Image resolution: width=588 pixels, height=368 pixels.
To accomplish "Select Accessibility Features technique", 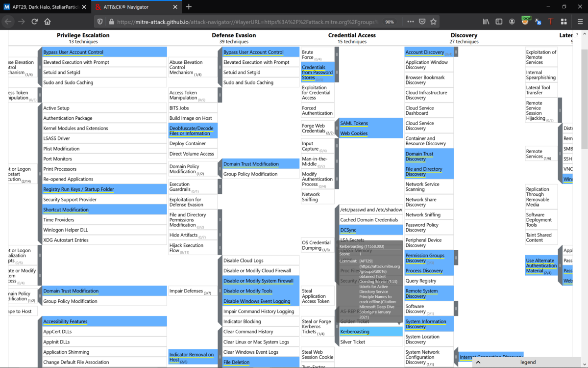I will click(104, 321).
